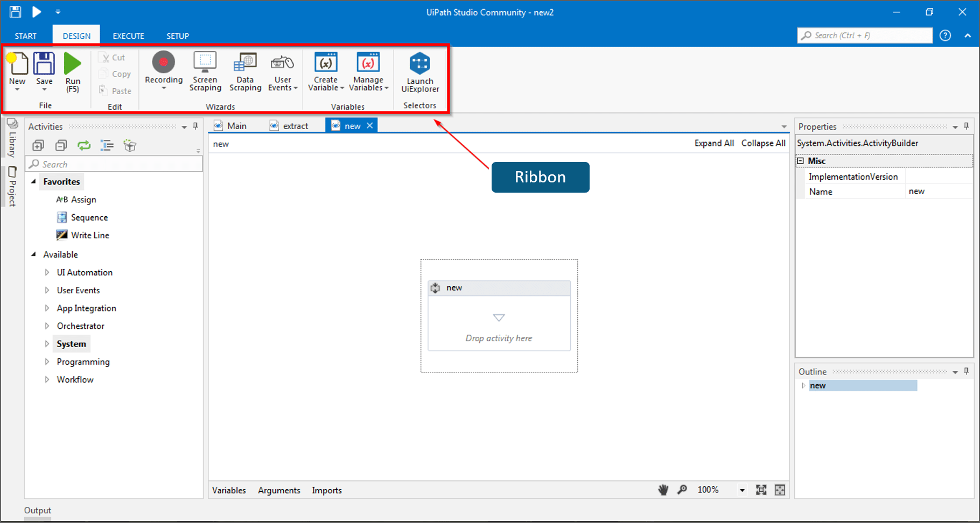Image resolution: width=980 pixels, height=523 pixels.
Task: Open the Variables panel at designer bottom
Action: click(x=229, y=490)
